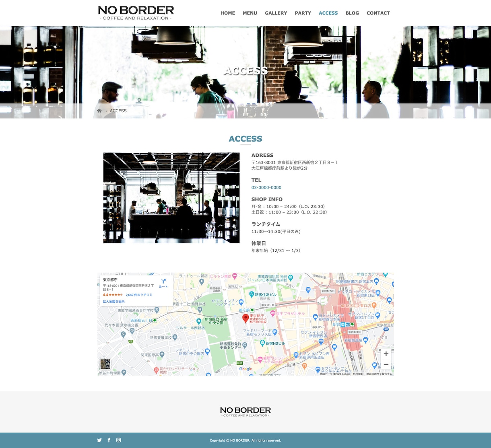Click the ヒルトン東京 hotel marker
Screen dimensions: 491x448
pos(235,276)
